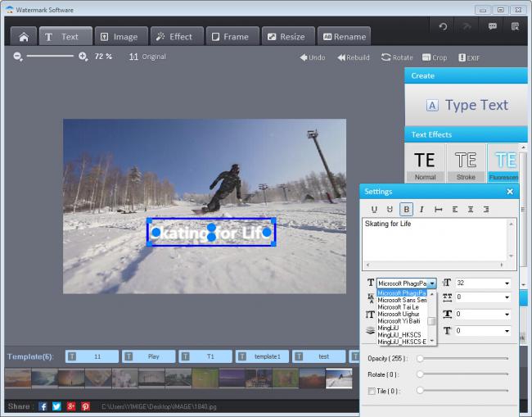The image size is (532, 417).
Task: Click the Crop button
Action: [x=435, y=57]
